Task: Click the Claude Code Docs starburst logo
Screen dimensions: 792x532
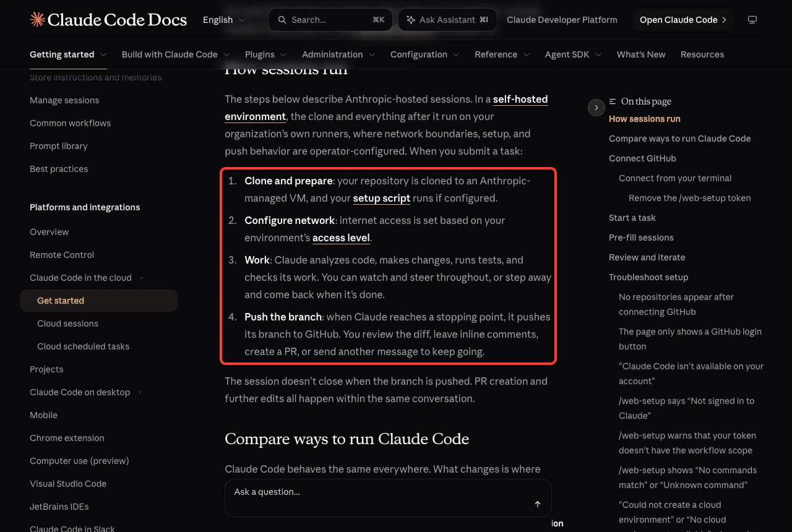Action: coord(37,20)
